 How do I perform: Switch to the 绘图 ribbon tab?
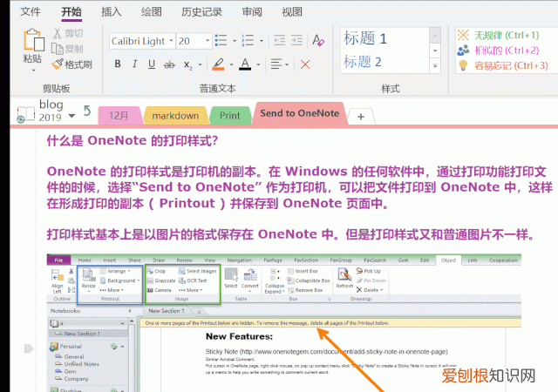pos(151,11)
